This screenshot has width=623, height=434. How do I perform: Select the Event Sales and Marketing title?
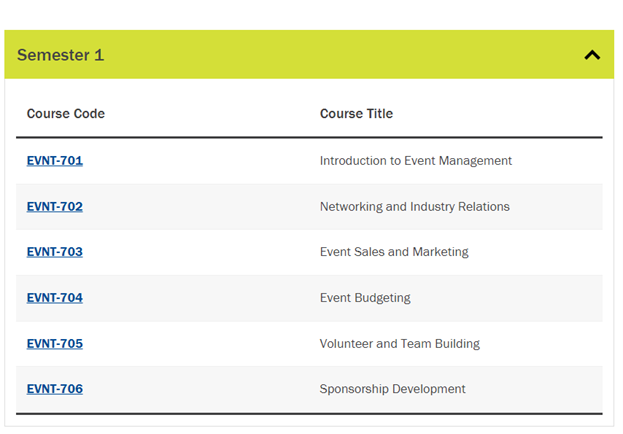click(x=394, y=252)
